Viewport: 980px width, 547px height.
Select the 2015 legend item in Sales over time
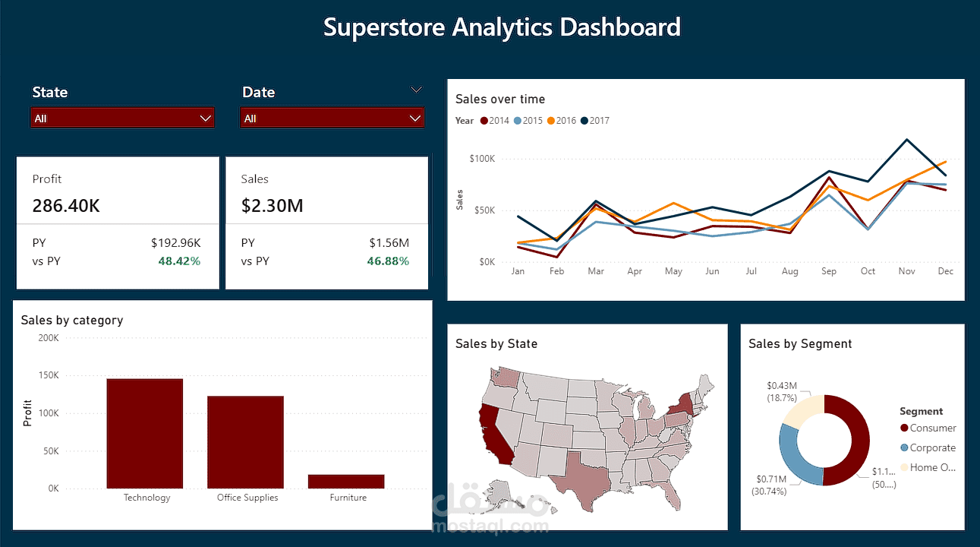(x=528, y=120)
